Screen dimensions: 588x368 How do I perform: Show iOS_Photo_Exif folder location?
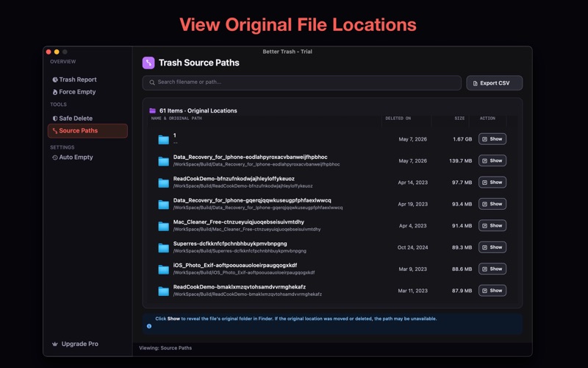(492, 269)
